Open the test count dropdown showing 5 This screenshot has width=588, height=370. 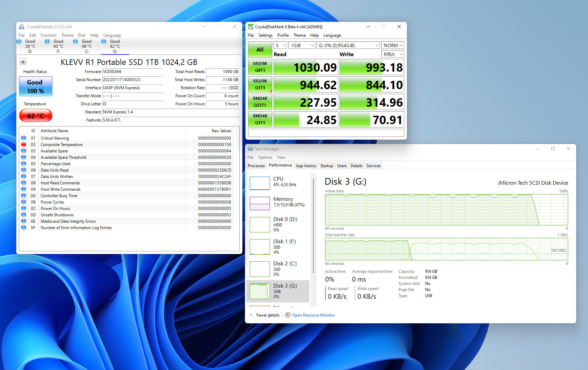[x=280, y=45]
